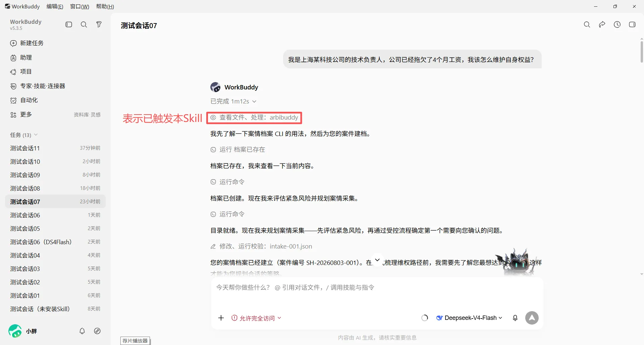Open conversation 测试会话08
Screen dimensions: 644x345
pos(55,188)
